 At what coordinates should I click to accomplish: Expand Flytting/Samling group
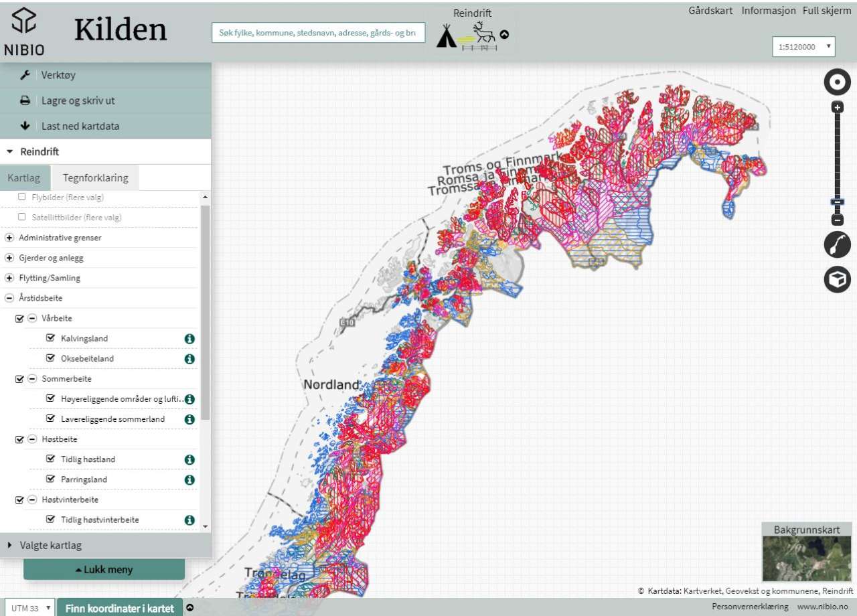[x=9, y=278]
